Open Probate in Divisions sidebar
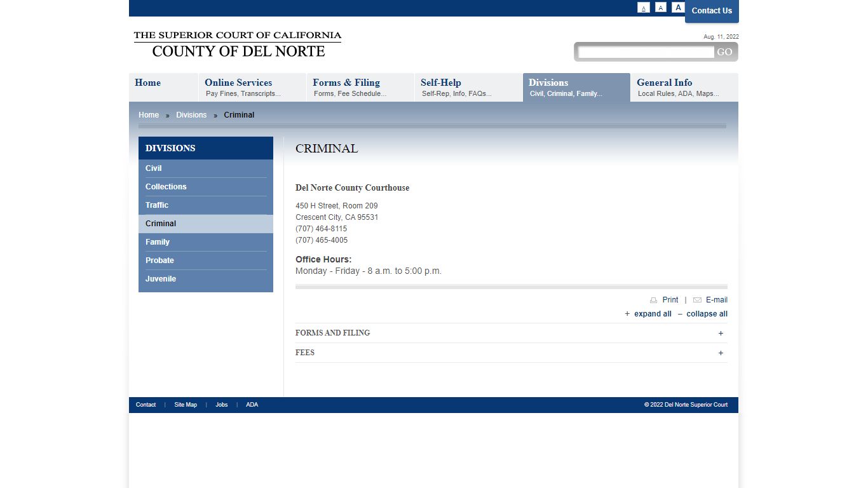Viewport: 868px width, 488px height. tap(206, 261)
